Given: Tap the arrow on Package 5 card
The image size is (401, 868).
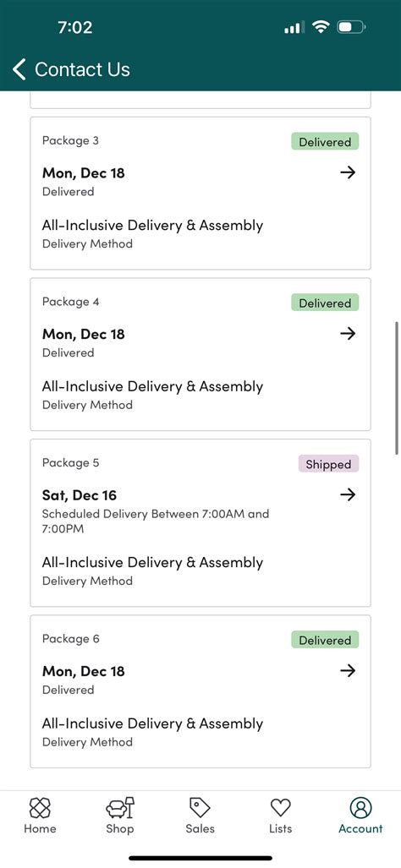Looking at the screenshot, I should (348, 494).
